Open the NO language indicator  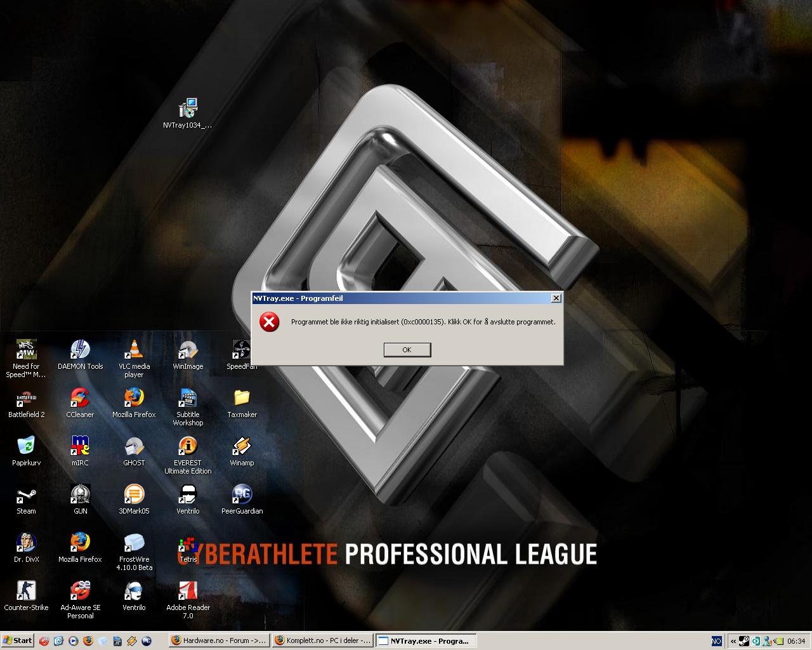coord(717,641)
